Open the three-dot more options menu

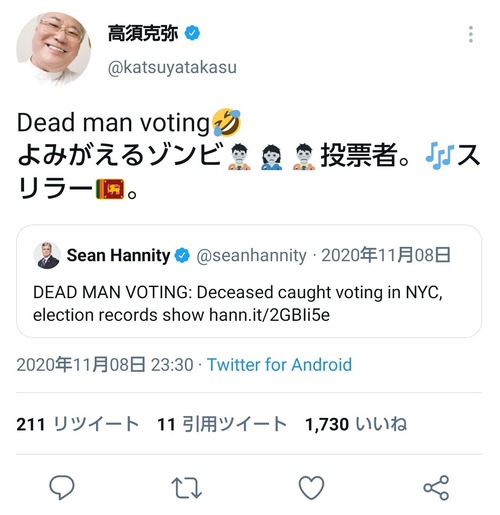[470, 34]
